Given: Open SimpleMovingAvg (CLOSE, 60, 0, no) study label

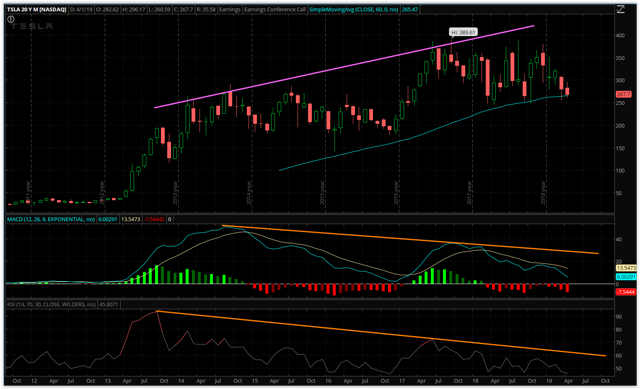Looking at the screenshot, I should point(354,9).
